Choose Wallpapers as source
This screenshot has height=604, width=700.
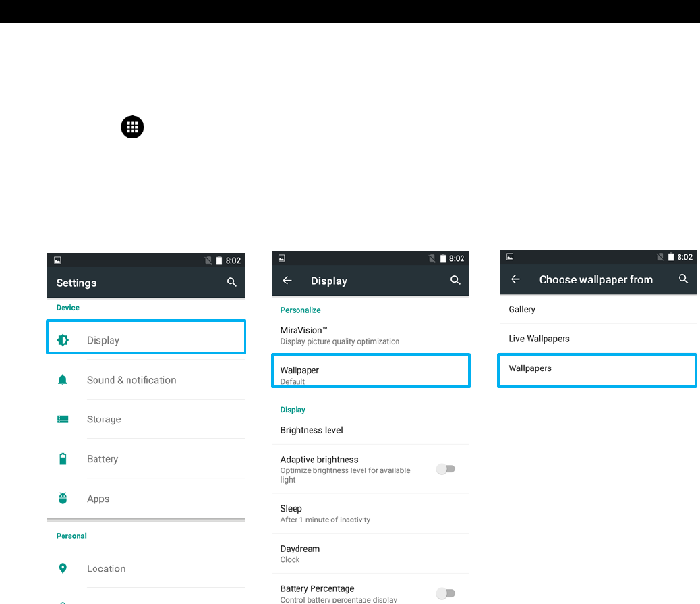597,370
